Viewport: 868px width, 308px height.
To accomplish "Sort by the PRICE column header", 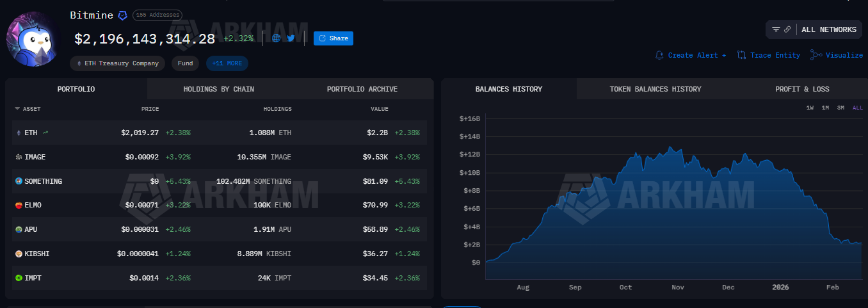I will (150, 109).
